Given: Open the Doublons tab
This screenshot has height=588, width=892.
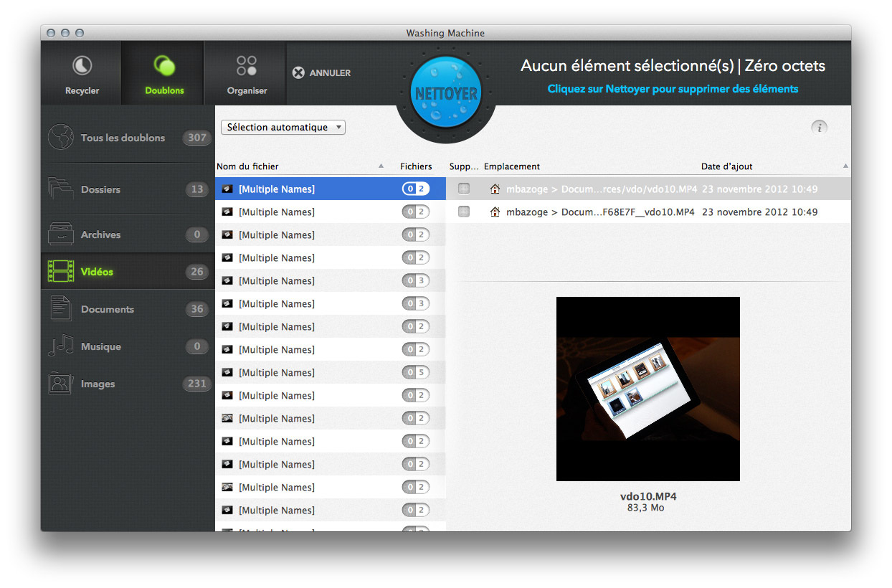Looking at the screenshot, I should [164, 74].
